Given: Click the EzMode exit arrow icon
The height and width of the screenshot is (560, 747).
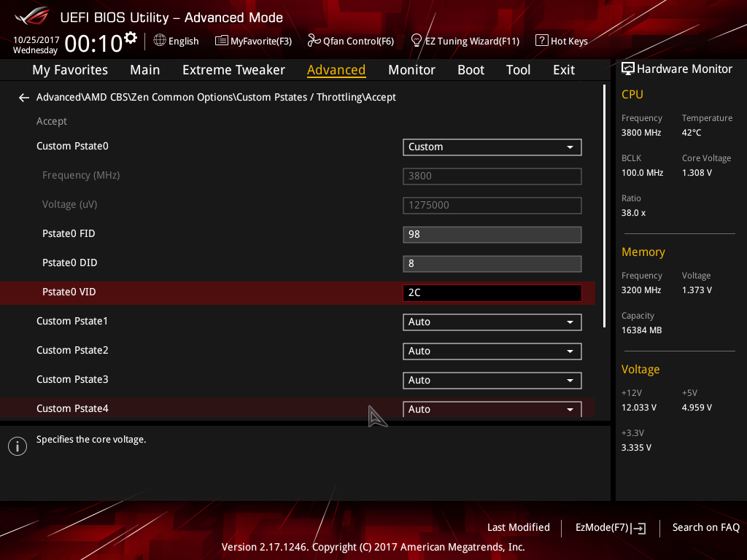Looking at the screenshot, I should [639, 528].
